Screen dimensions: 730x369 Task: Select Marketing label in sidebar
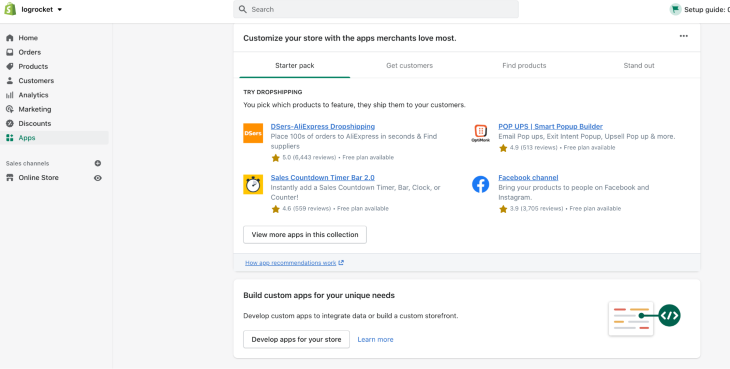click(x=35, y=109)
